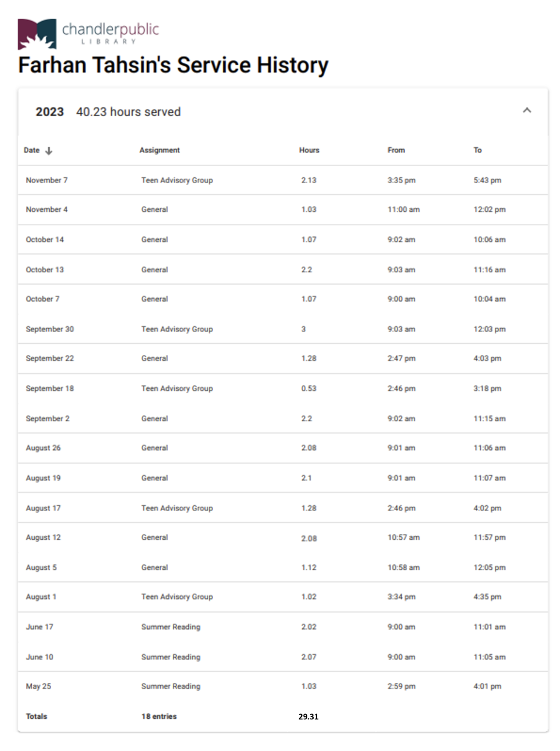Screen dimensions: 560x751
Task: Click the From column header
Action: [x=396, y=150]
